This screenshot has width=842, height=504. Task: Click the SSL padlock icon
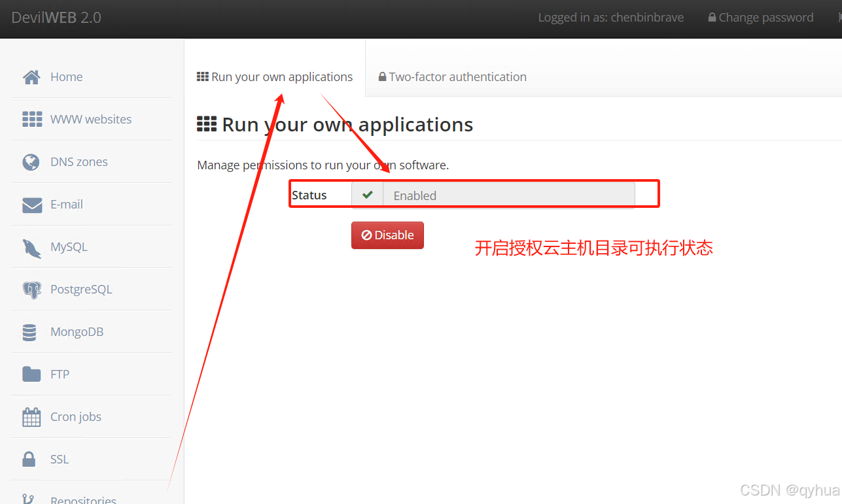click(29, 460)
